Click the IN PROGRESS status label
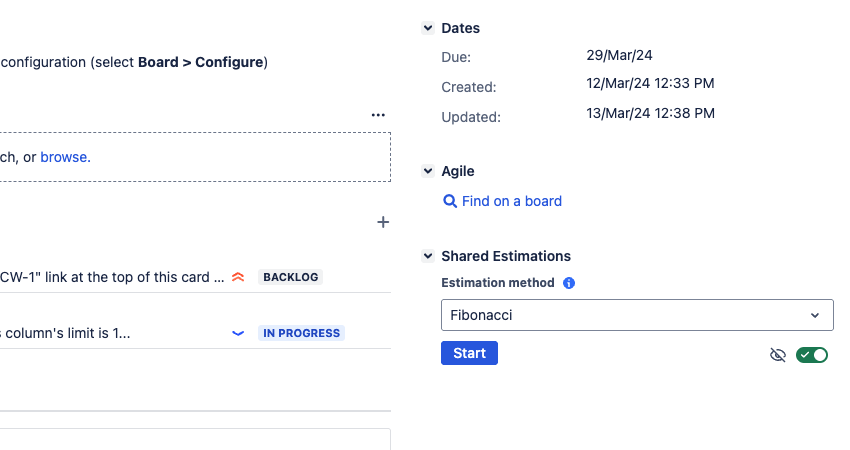850x450 pixels. click(301, 333)
